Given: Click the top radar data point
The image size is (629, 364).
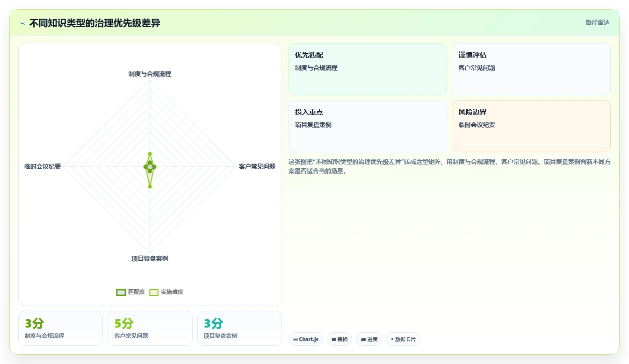Looking at the screenshot, I should (150, 153).
